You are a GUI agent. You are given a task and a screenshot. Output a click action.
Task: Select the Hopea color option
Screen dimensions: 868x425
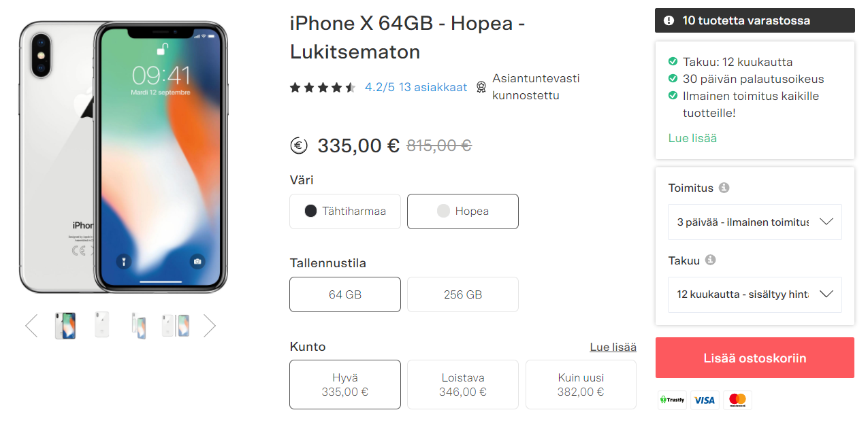(x=463, y=211)
